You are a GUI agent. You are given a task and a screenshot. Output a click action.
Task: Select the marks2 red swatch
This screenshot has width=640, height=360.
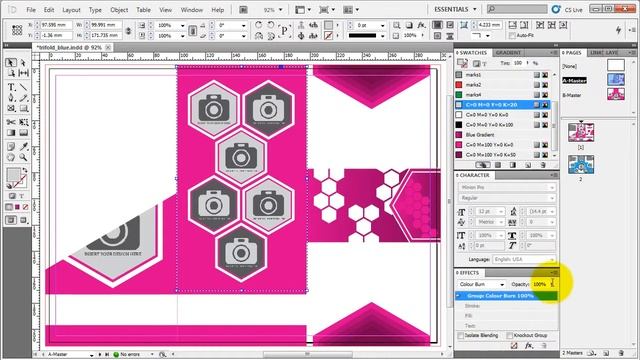[502, 85]
